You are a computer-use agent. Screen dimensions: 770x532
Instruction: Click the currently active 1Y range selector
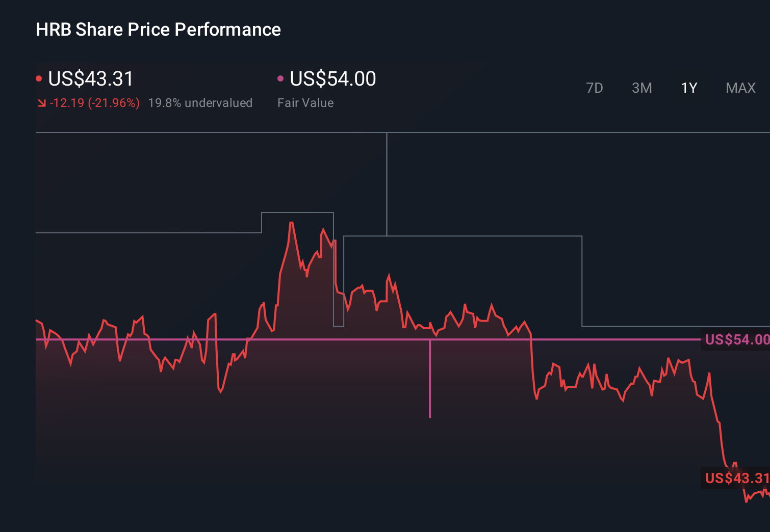point(689,88)
